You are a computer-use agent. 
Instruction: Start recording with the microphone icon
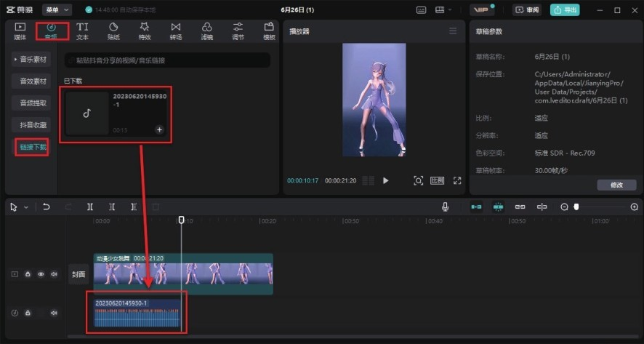pyautogui.click(x=445, y=207)
